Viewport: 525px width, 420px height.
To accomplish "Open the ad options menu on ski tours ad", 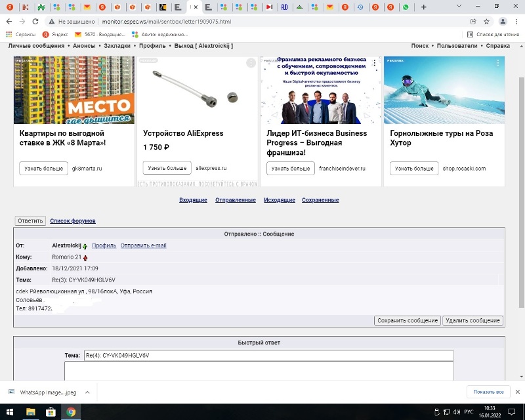I will [498, 63].
